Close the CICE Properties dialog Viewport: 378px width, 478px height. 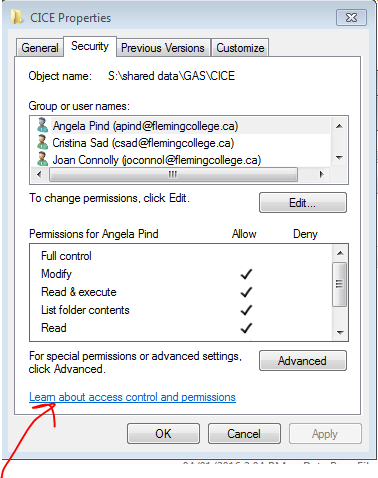351,17
